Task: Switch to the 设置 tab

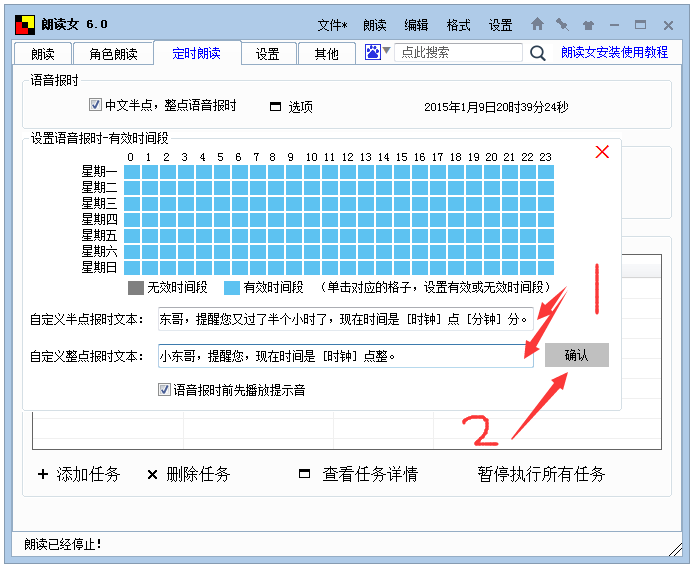Action: pyautogui.click(x=268, y=54)
